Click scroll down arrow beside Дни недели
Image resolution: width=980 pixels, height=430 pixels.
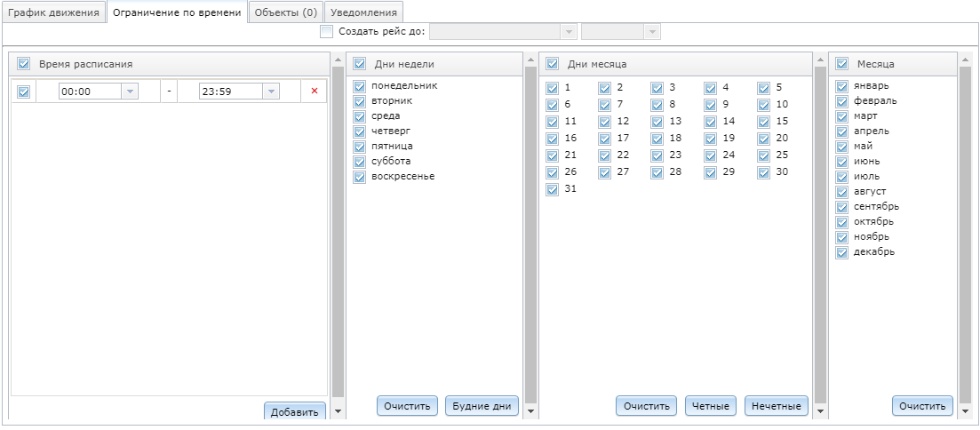[530, 411]
